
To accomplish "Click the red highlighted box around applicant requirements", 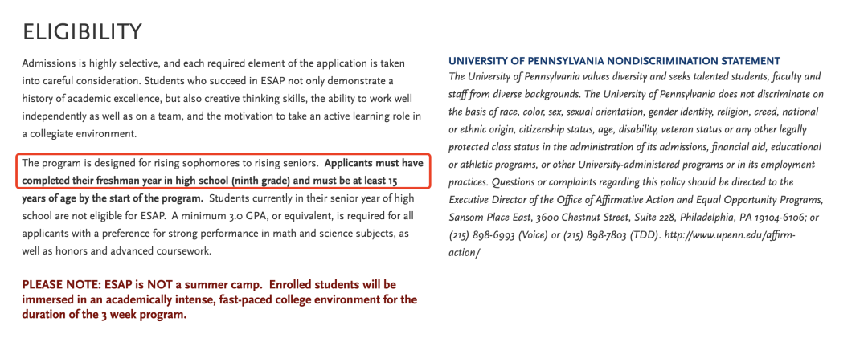I will (223, 172).
